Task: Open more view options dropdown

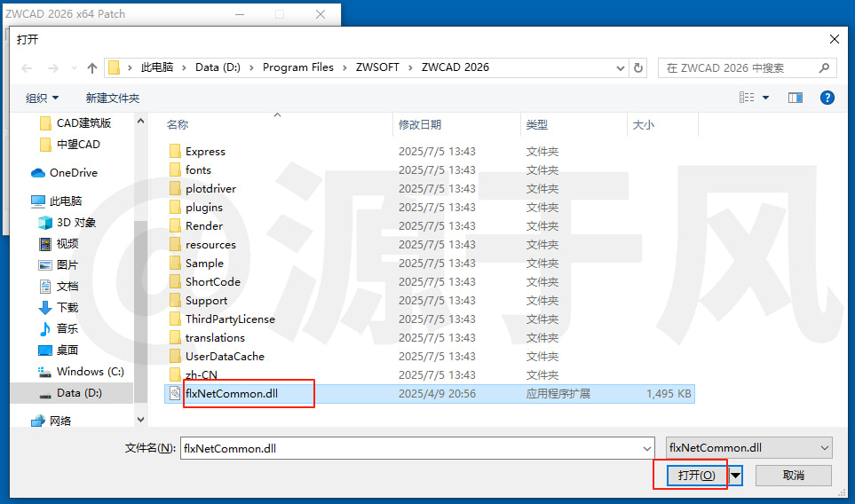Action: [x=765, y=98]
